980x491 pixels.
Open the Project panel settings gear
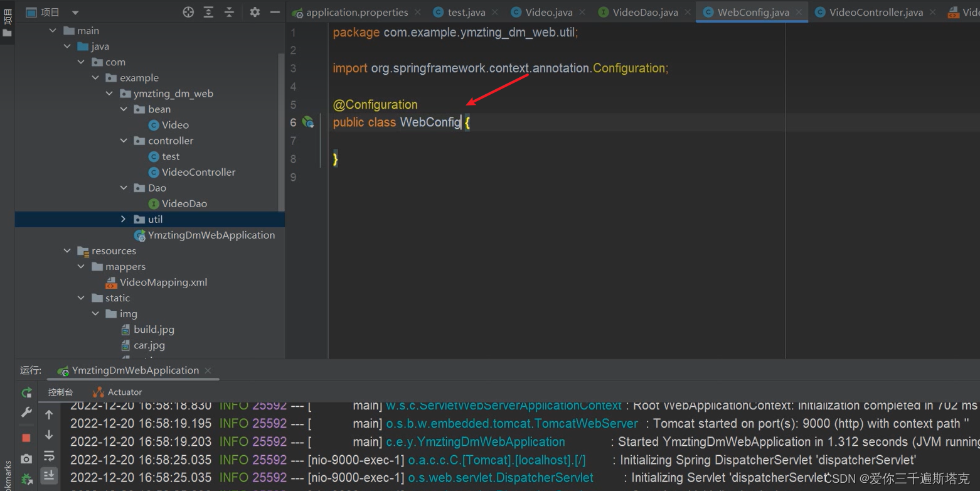point(254,11)
